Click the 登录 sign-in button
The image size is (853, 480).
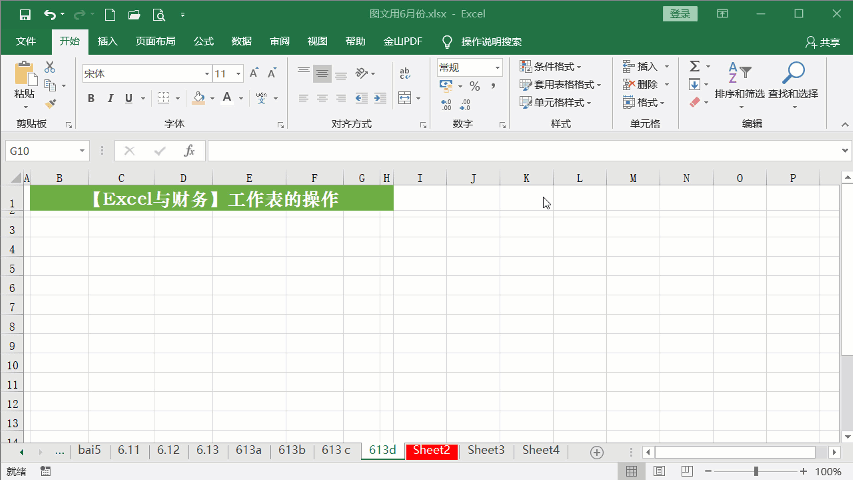(680, 14)
